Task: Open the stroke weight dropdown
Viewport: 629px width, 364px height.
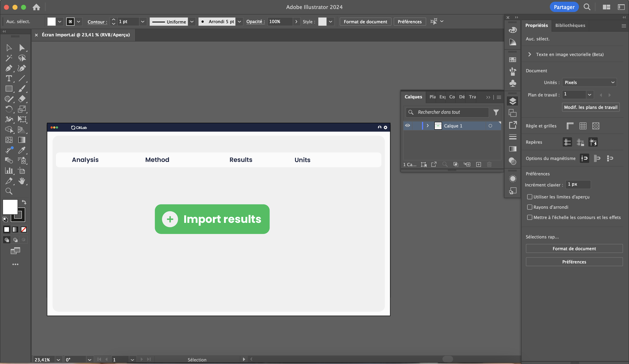Action: (x=142, y=22)
